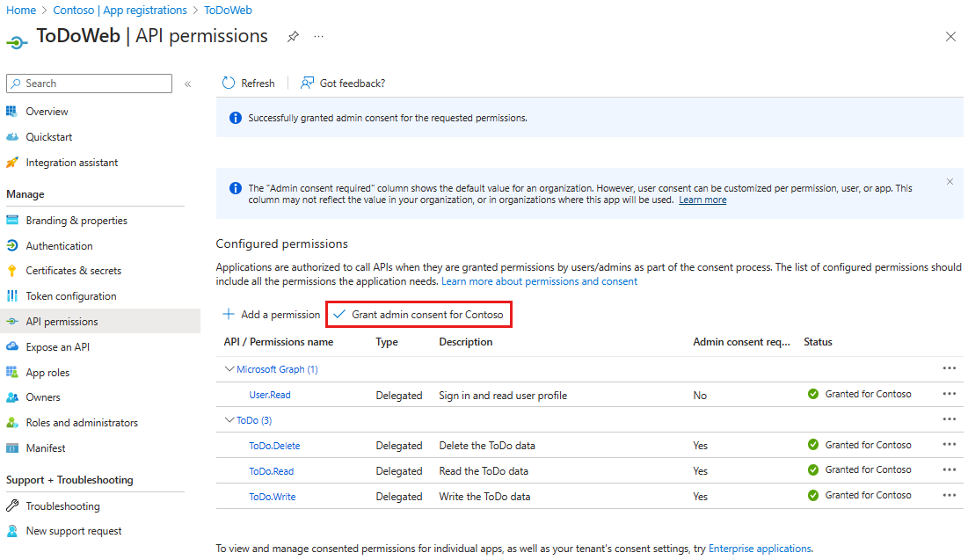
Task: Open the ToDo.Delete permission link
Action: coord(274,445)
